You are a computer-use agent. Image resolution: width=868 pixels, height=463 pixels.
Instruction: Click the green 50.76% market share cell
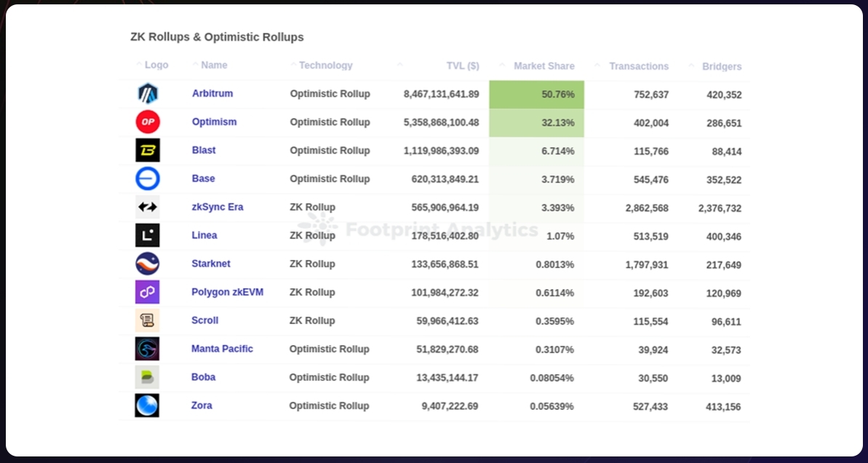point(537,94)
